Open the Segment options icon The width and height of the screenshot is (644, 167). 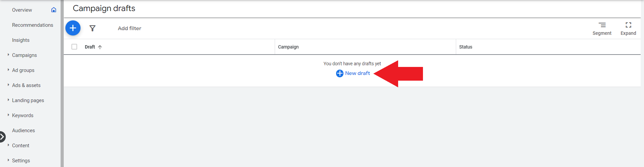[602, 25]
